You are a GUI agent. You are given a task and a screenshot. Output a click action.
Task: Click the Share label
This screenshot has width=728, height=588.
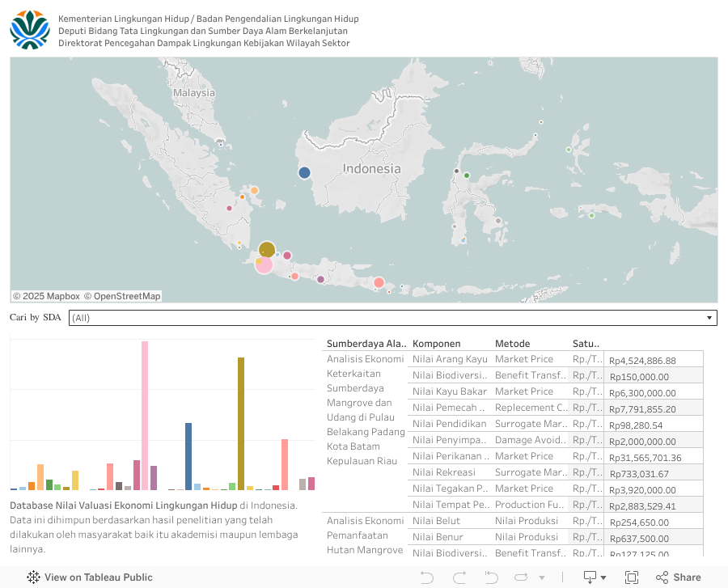pyautogui.click(x=687, y=577)
